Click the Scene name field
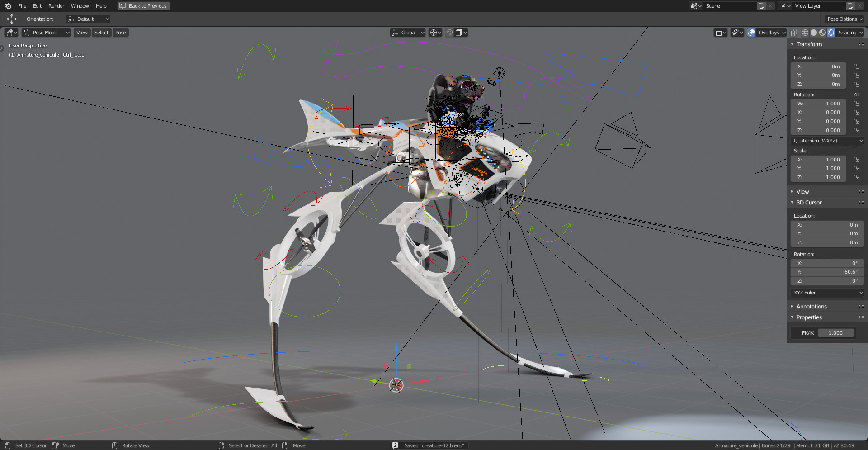Image resolution: width=868 pixels, height=450 pixels. pyautogui.click(x=730, y=6)
